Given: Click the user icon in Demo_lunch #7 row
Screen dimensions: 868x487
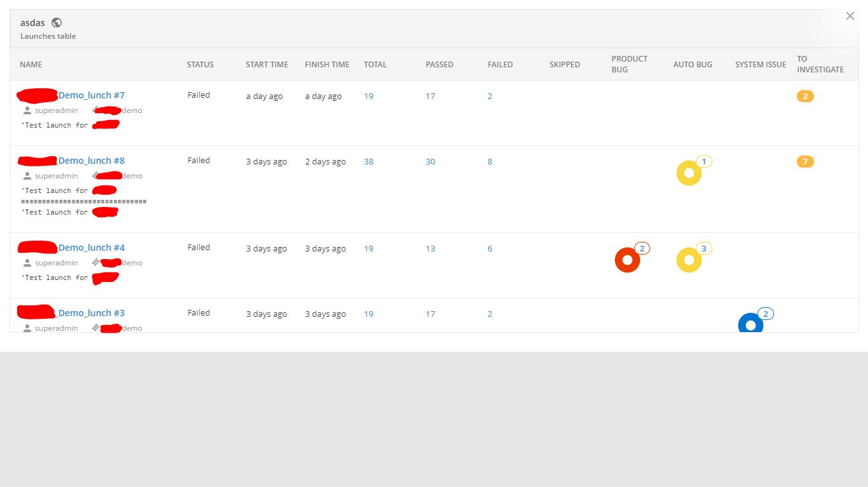Looking at the screenshot, I should tap(27, 110).
